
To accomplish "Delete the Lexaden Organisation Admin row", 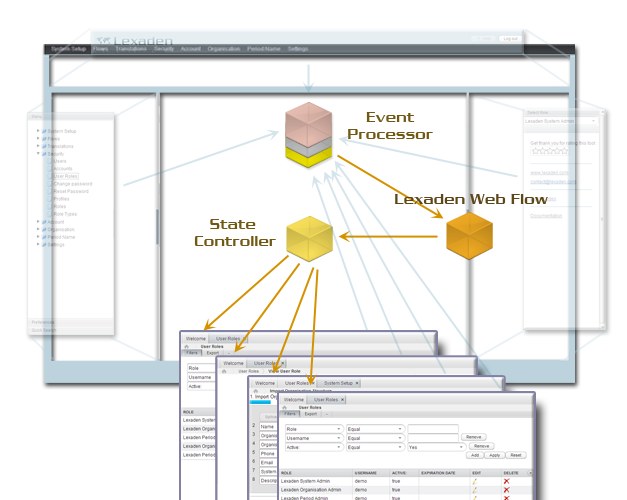I will click(x=507, y=490).
